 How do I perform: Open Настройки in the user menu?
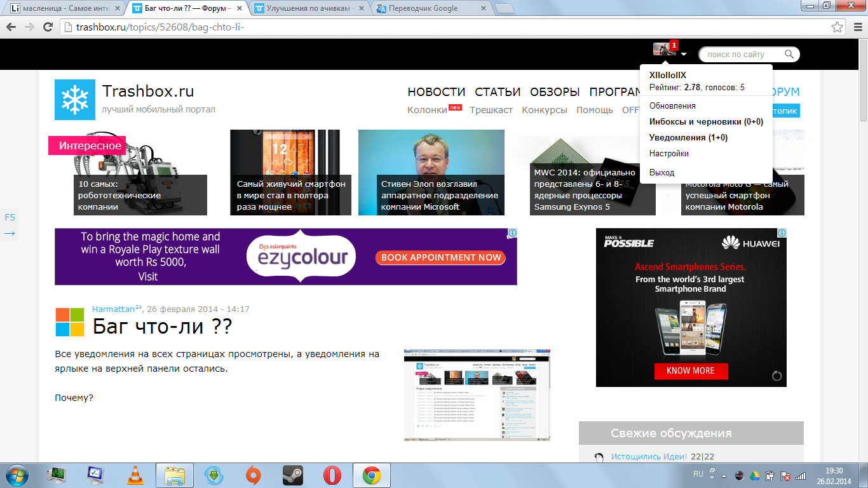(668, 154)
